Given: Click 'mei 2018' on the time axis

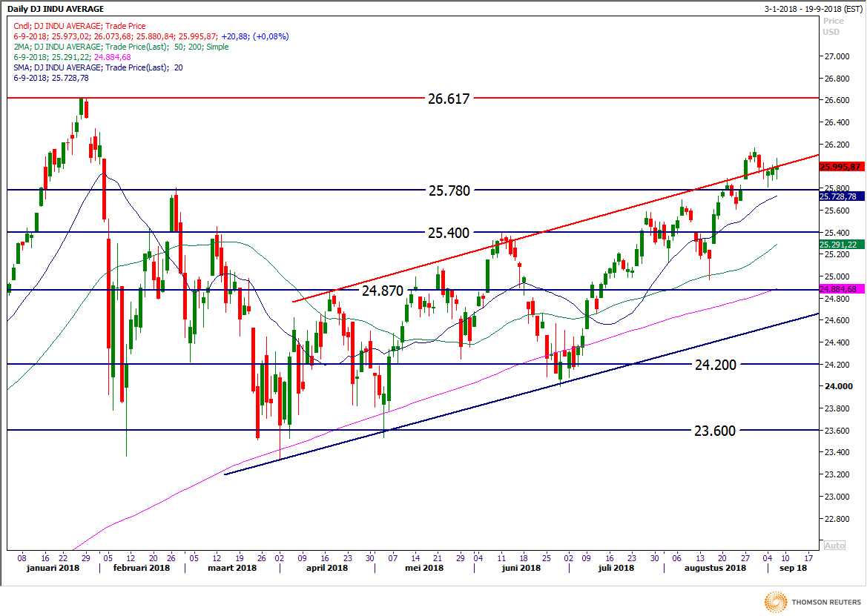Looking at the screenshot, I should click(424, 568).
